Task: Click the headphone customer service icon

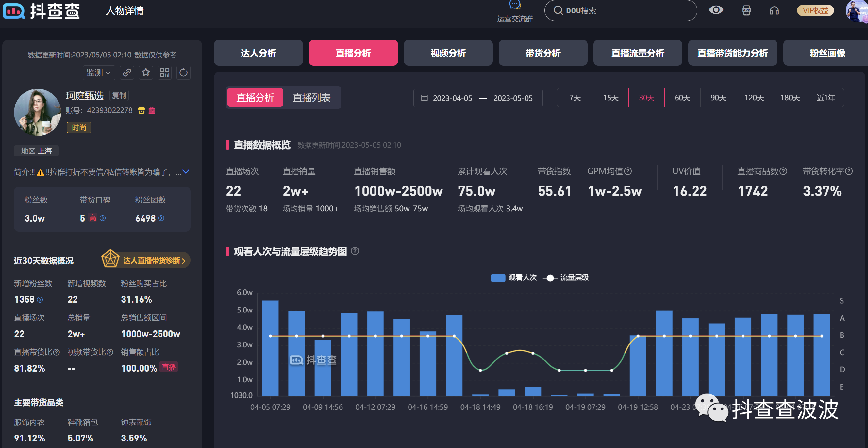Action: point(774,10)
